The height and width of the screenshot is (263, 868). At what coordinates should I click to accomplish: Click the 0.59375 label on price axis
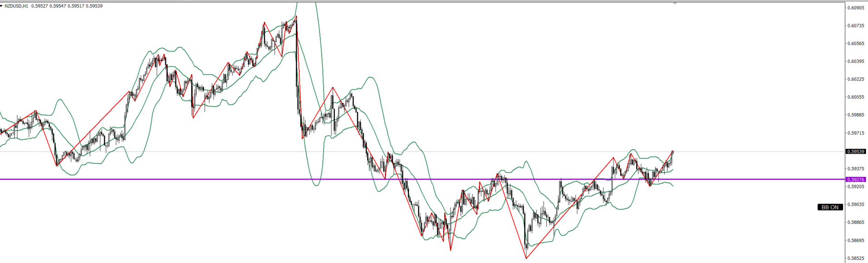pos(856,169)
